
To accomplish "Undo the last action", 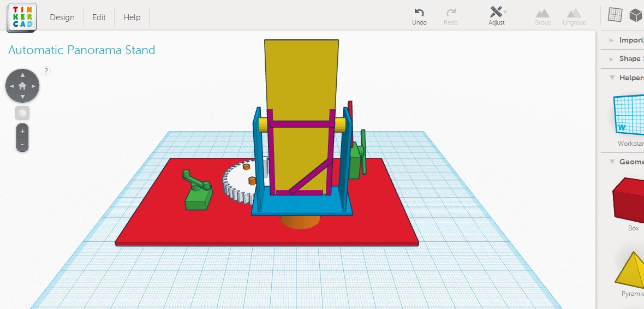I will tap(419, 16).
